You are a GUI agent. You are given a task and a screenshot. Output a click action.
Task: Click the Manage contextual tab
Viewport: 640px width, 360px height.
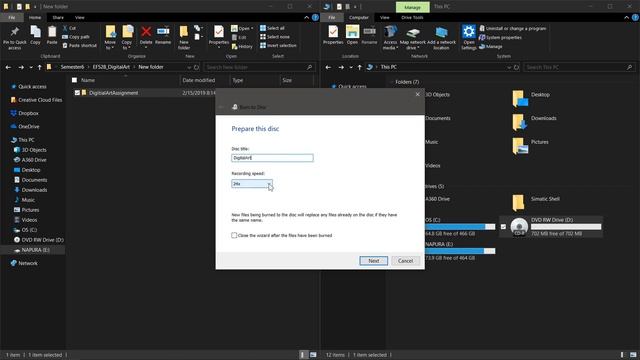coord(413,7)
